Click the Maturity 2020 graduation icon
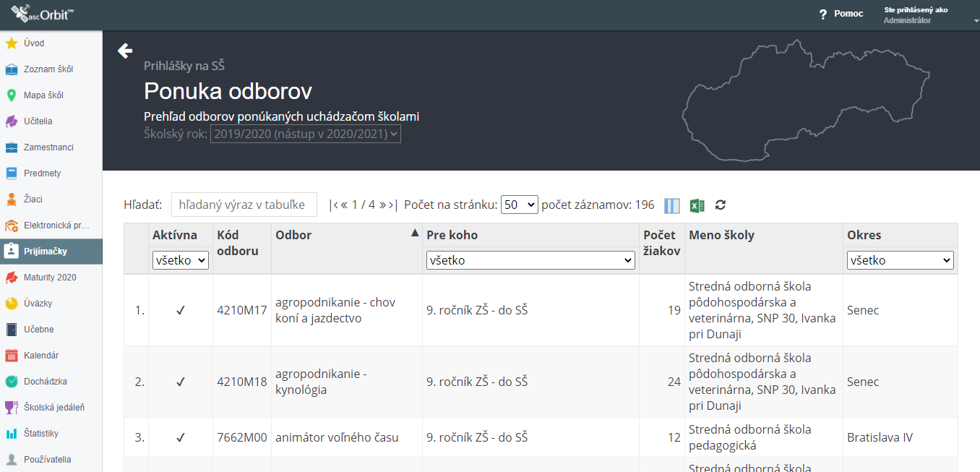Viewport: 980px width, 472px height. point(11,278)
